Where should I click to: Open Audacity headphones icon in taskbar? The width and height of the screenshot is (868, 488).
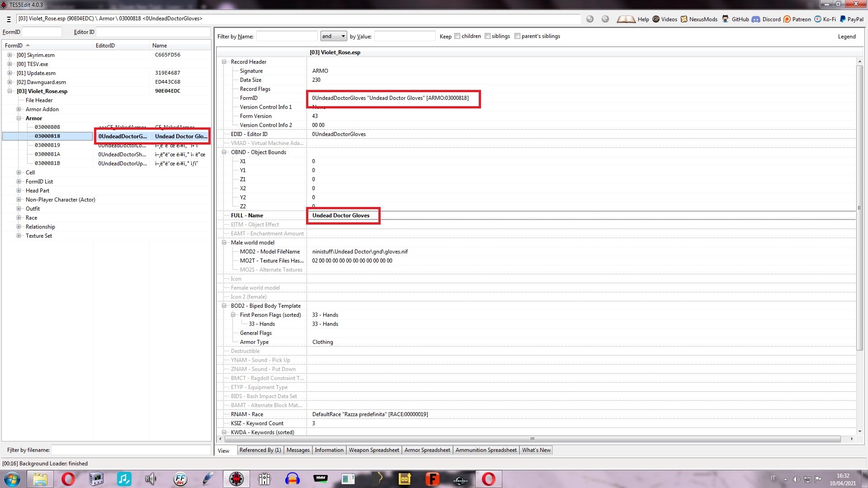(x=292, y=479)
